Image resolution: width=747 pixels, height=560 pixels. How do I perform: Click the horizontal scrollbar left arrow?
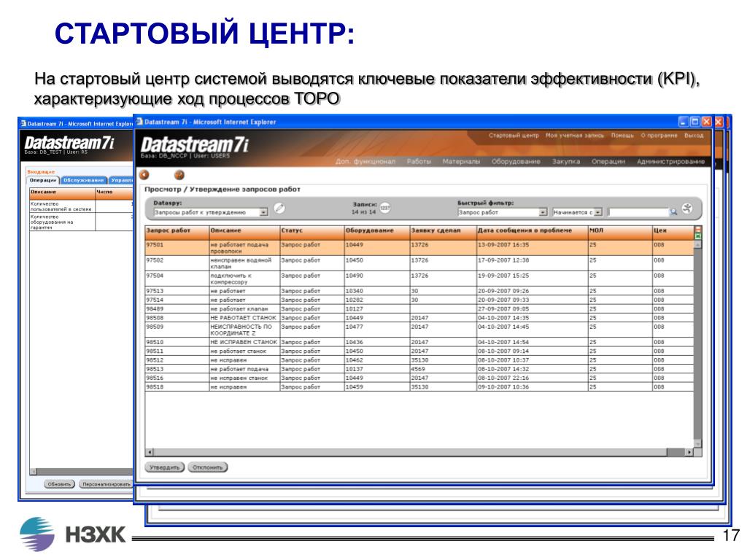pyautogui.click(x=150, y=452)
